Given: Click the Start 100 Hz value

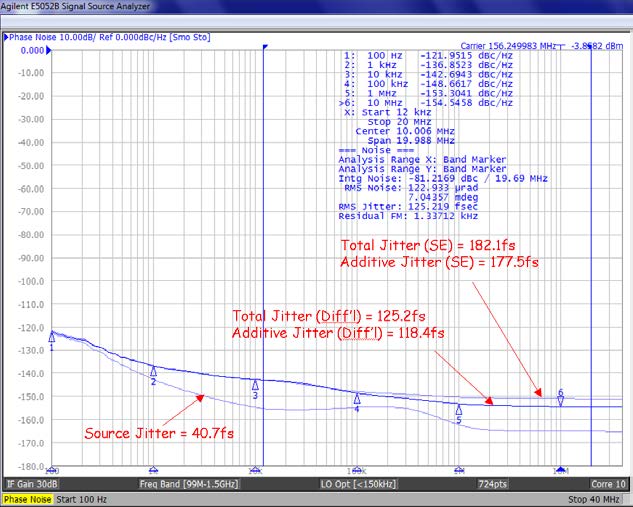Looking at the screenshot, I should click(x=84, y=498).
